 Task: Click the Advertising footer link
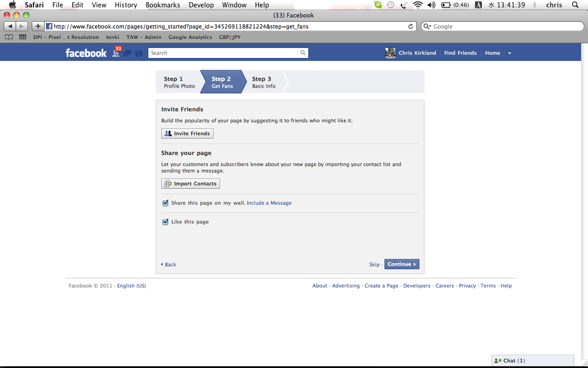click(346, 286)
